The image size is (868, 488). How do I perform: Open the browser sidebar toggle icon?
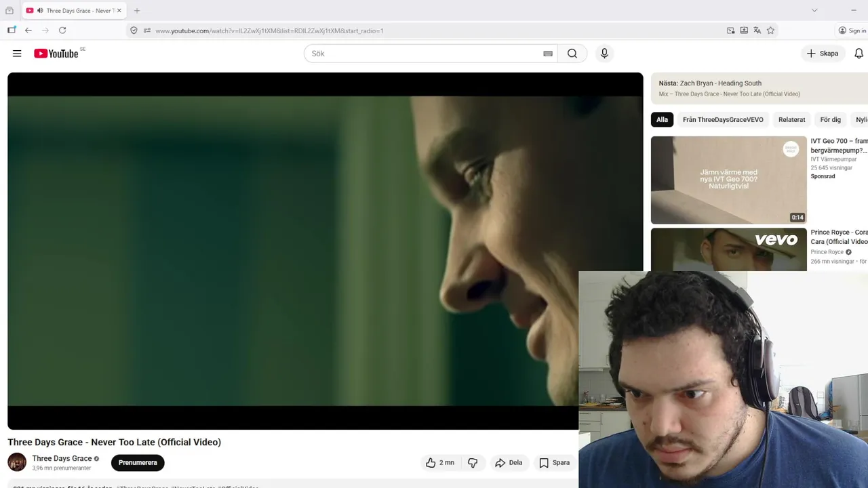[11, 30]
